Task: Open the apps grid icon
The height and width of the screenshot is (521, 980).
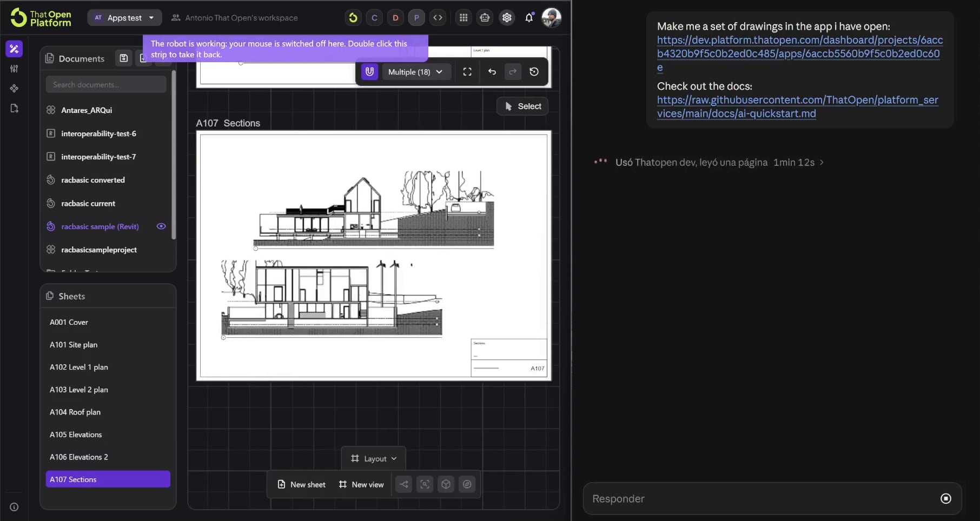Action: [463, 18]
